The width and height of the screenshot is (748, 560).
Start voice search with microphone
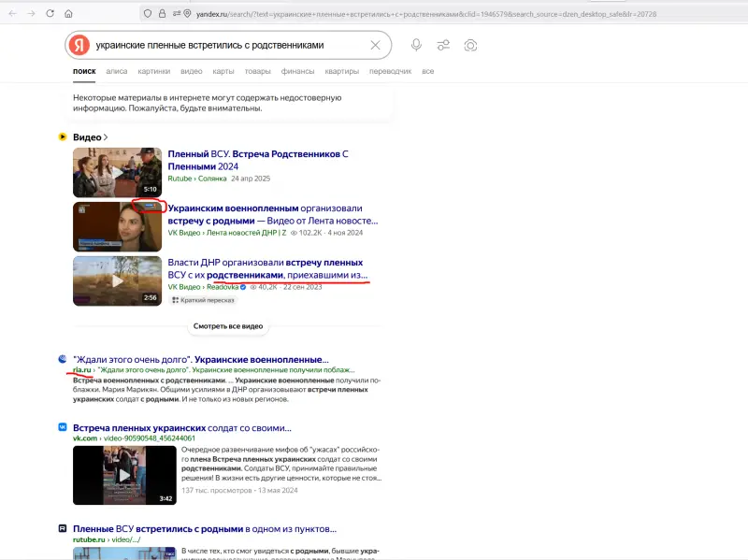coord(416,45)
